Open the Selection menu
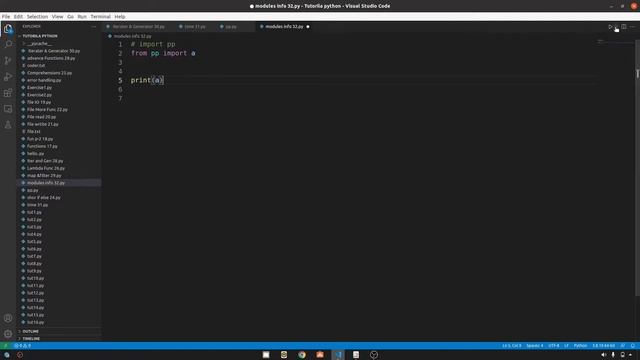 coord(37,17)
